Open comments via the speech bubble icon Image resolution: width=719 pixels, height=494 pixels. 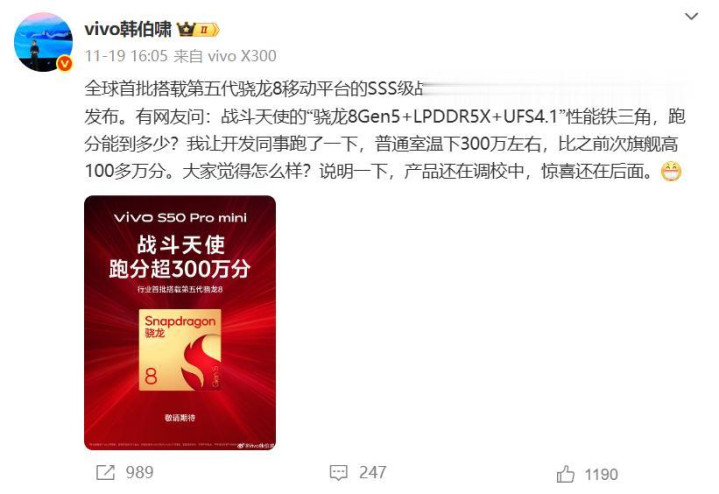tap(338, 473)
